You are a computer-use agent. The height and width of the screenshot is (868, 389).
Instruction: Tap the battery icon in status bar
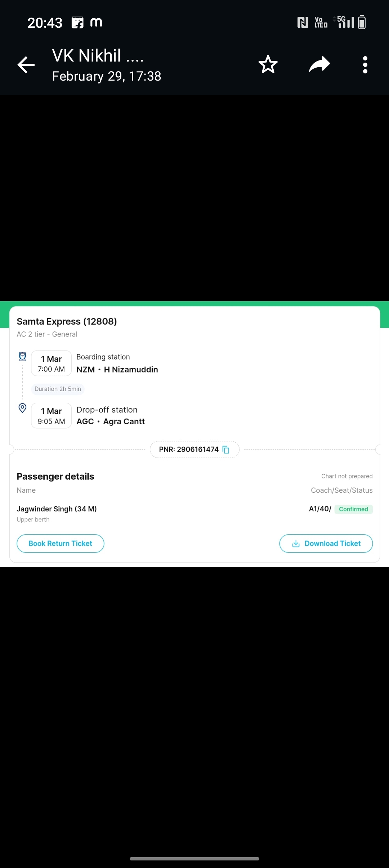pyautogui.click(x=362, y=22)
